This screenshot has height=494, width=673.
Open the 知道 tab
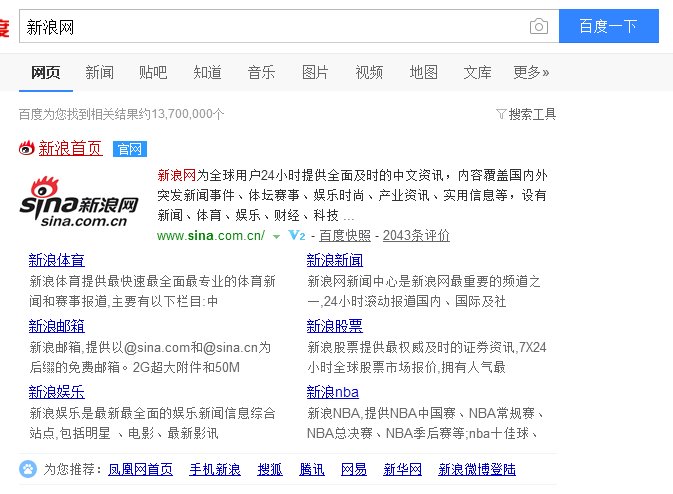[x=207, y=72]
